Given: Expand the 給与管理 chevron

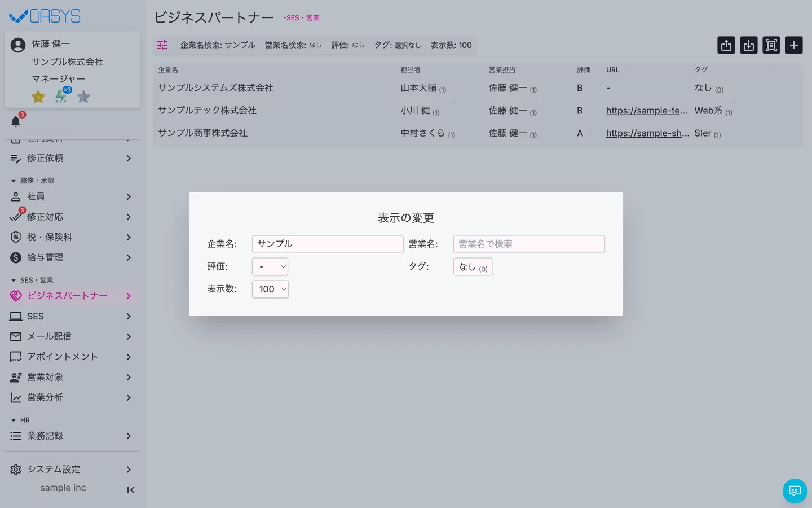Looking at the screenshot, I should 129,257.
